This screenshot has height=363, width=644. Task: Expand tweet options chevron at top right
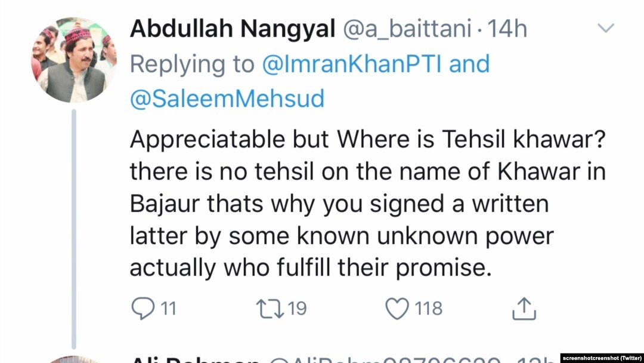[605, 28]
